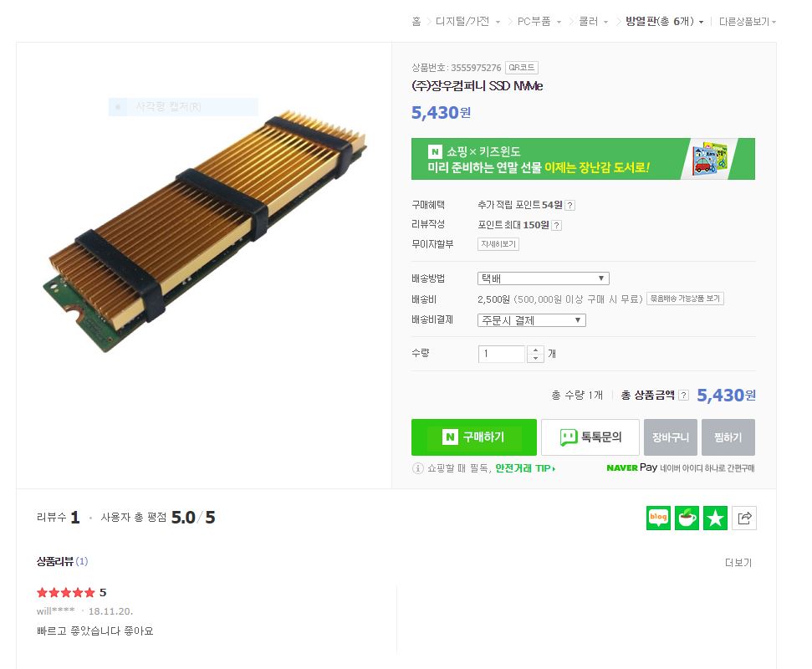Open the 택배 delivery method dropdown
812x669 pixels.
pos(544,278)
